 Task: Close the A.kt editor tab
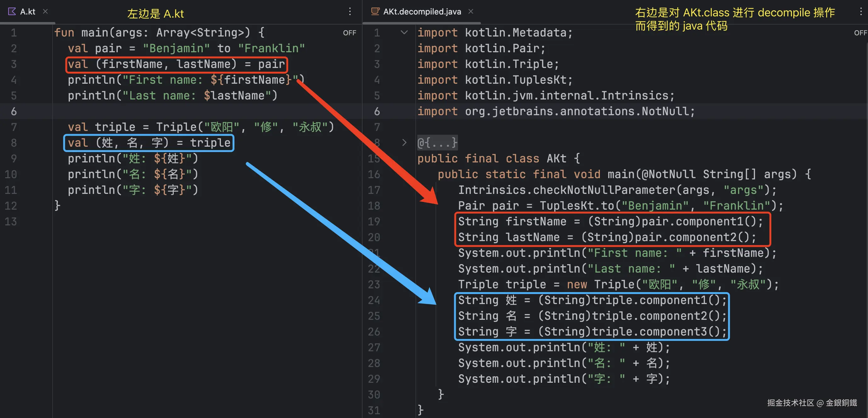tap(45, 11)
